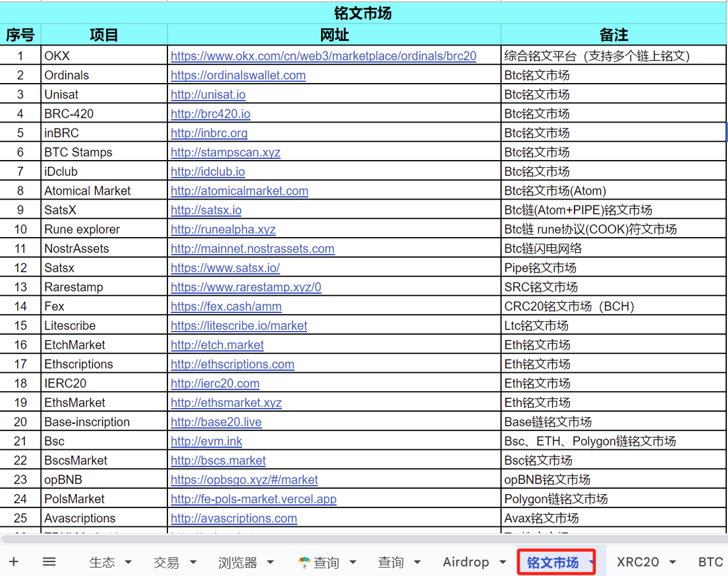Viewport: 728px width, 576px height.
Task: Expand the 交易 tab dropdown arrow
Action: [193, 563]
